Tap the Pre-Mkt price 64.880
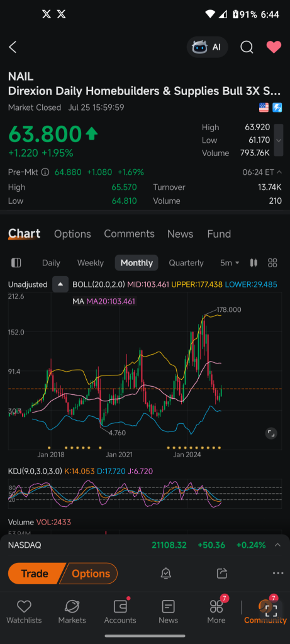The width and height of the screenshot is (290, 644). click(x=68, y=172)
